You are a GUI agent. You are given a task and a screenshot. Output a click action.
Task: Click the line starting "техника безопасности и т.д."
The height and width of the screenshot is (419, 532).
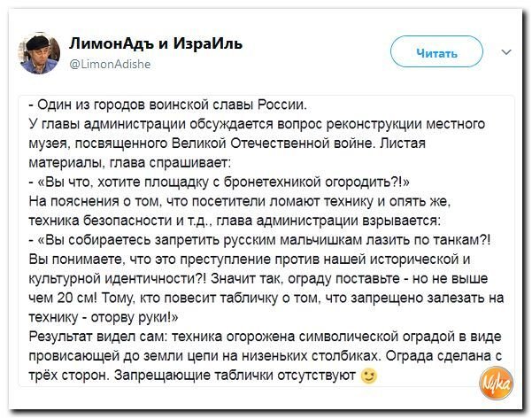[235, 221]
